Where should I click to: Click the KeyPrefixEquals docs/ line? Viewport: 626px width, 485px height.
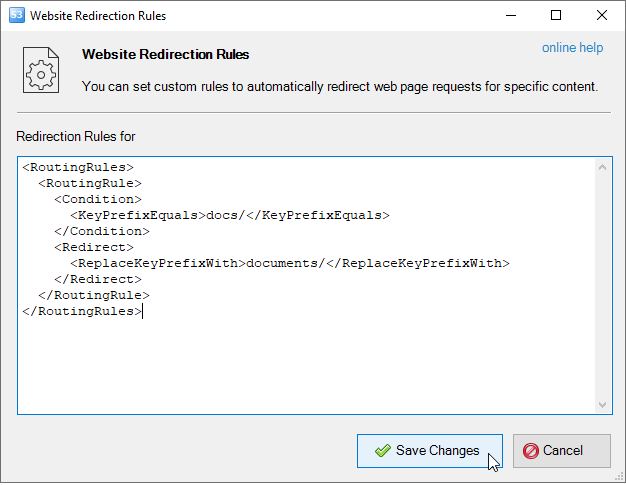(230, 215)
